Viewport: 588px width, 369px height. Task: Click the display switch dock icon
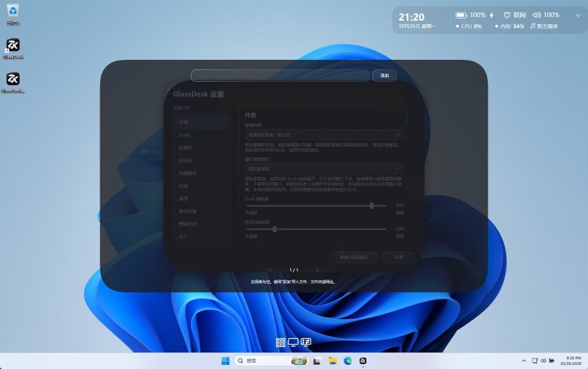point(306,342)
